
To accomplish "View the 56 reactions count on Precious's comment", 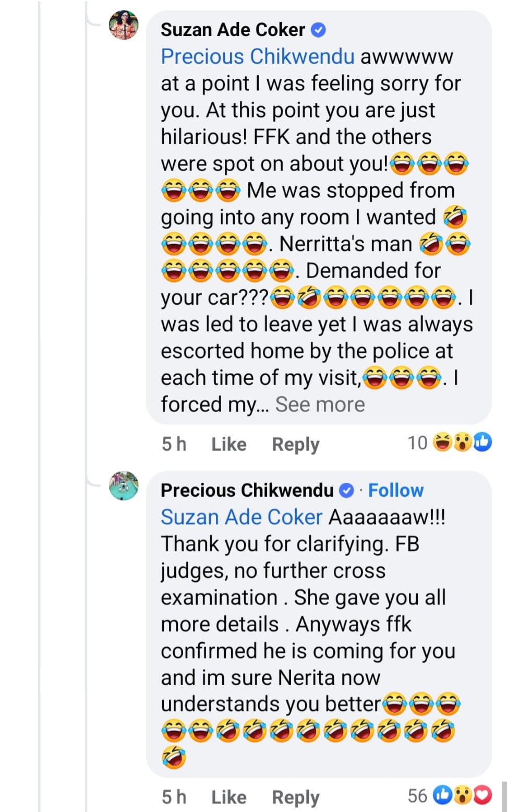I will click(417, 796).
